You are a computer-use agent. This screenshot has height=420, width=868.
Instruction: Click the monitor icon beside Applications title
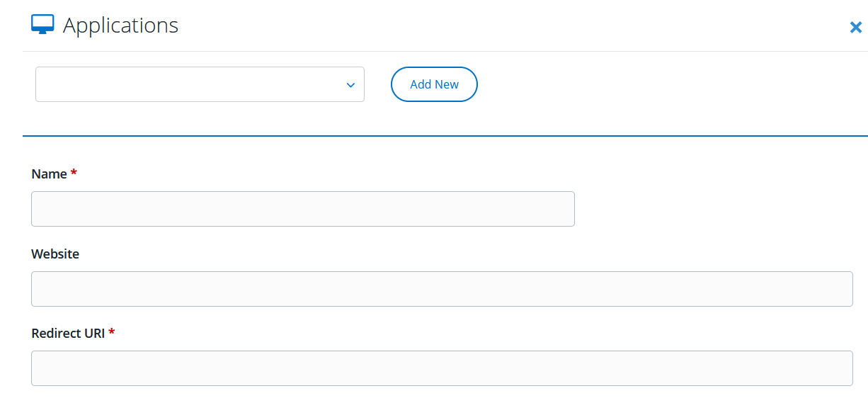point(42,23)
